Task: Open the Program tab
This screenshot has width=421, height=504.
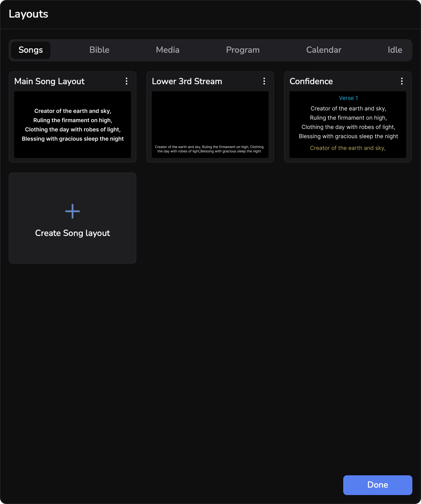Action: click(243, 50)
